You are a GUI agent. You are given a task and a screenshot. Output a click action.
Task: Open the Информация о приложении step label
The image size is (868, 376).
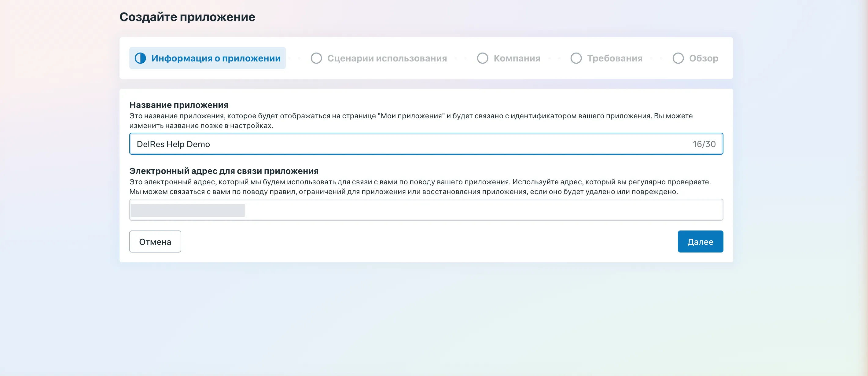point(216,58)
